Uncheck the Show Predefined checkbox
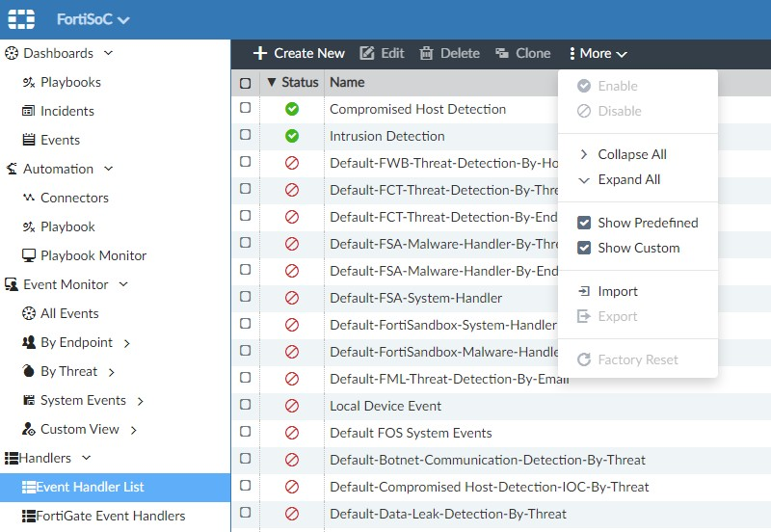Viewport: 771px width, 532px height. coord(584,223)
